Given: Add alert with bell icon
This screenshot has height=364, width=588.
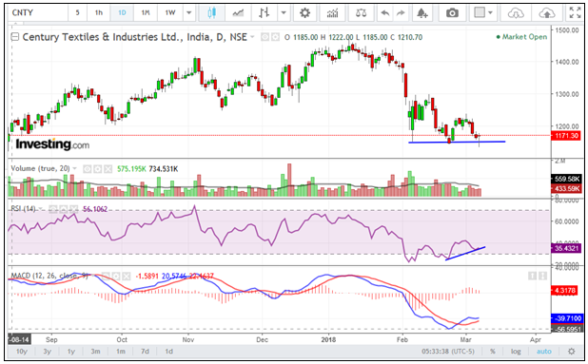Looking at the screenshot, I should click(x=422, y=13).
